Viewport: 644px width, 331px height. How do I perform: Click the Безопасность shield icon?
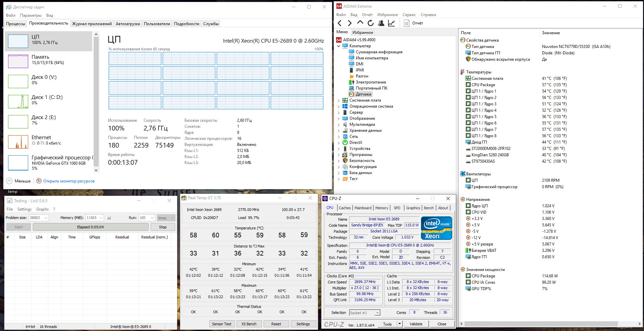point(345,161)
